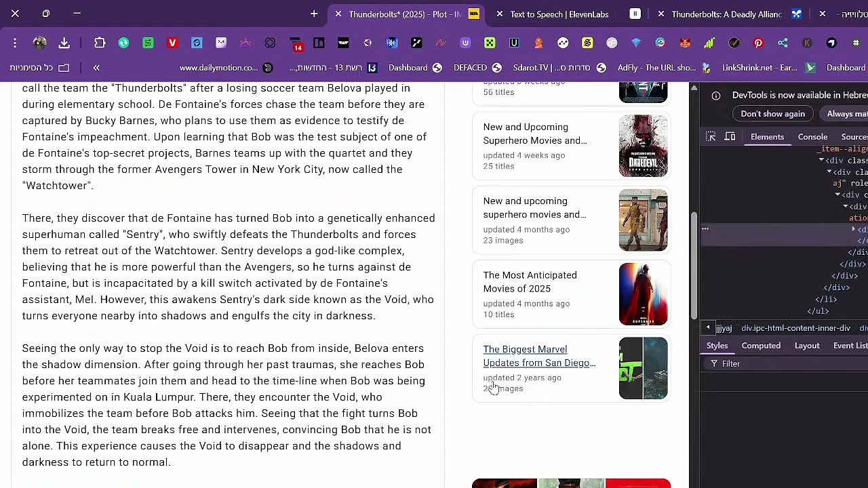The width and height of the screenshot is (868, 488).
Task: Open the MetaMask fox extension
Action: coord(685,43)
